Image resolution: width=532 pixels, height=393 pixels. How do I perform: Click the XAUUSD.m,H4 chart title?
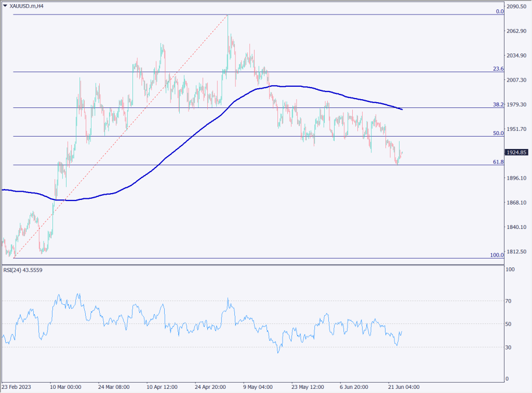point(27,6)
